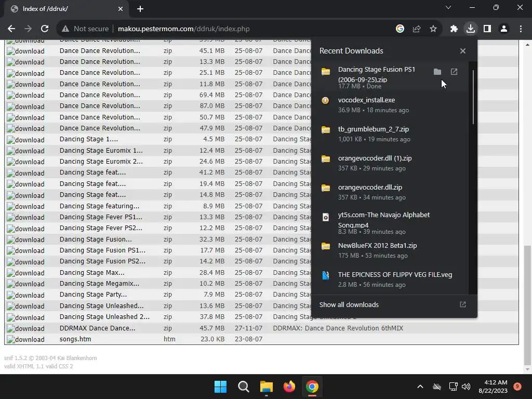Download icon for songs.htm row

[25, 339]
